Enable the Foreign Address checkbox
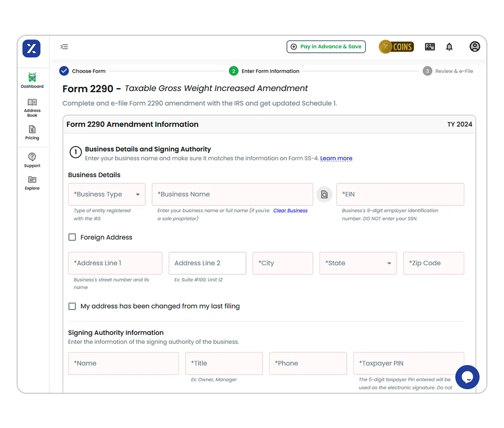The height and width of the screenshot is (428, 504). tap(72, 237)
